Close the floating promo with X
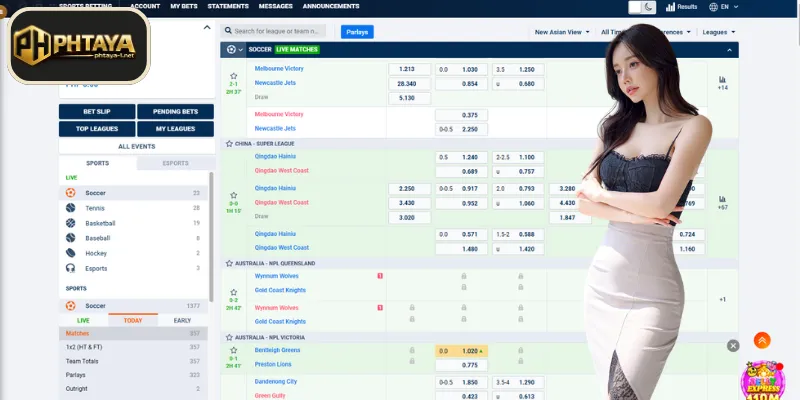This screenshot has height=400, width=800. tap(733, 346)
